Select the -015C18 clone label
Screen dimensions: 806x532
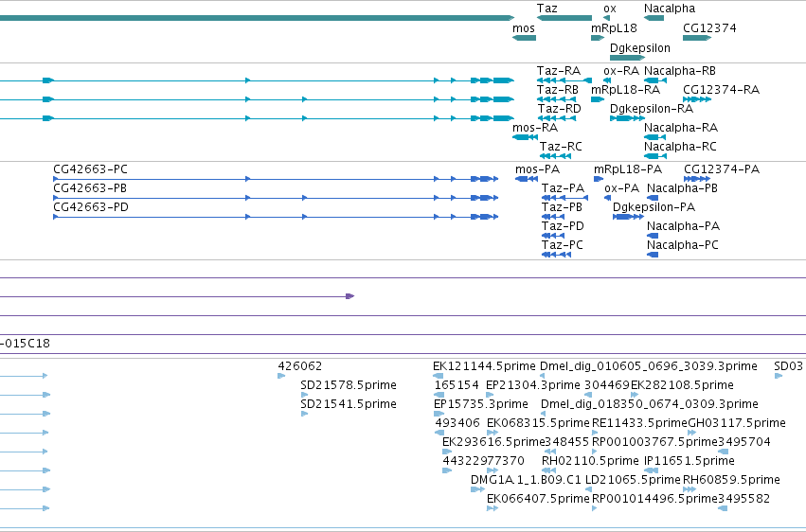(26, 344)
